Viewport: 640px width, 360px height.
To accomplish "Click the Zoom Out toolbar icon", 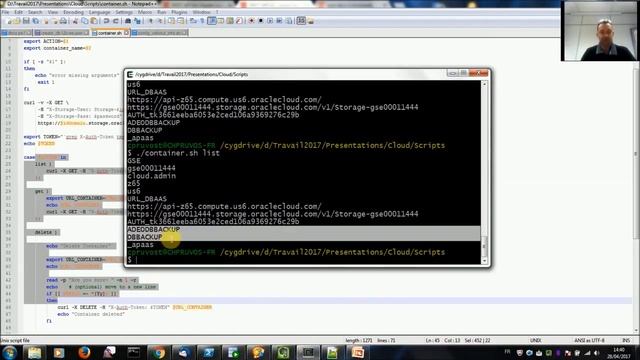I will [x=160, y=21].
